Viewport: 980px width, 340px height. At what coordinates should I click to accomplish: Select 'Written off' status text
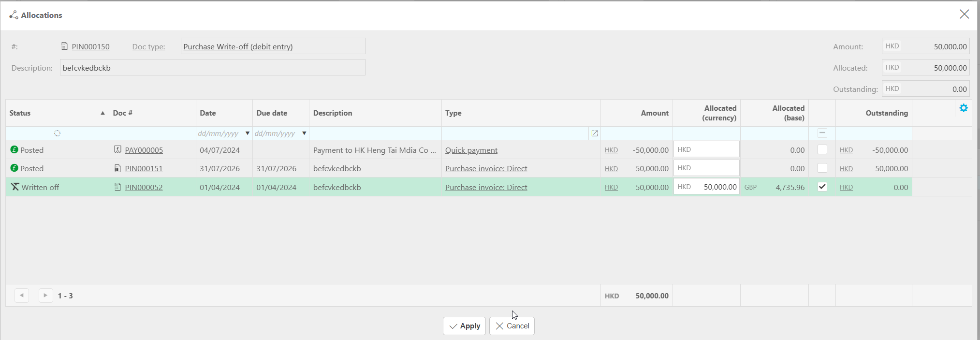point(40,187)
